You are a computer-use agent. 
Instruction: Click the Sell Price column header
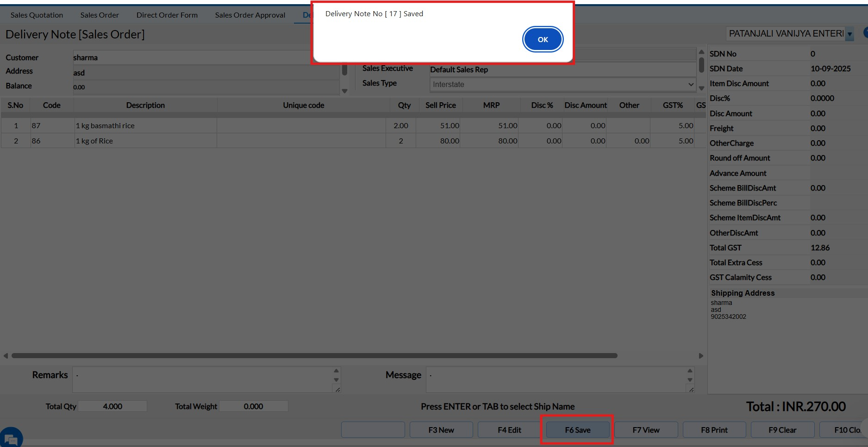pos(441,105)
